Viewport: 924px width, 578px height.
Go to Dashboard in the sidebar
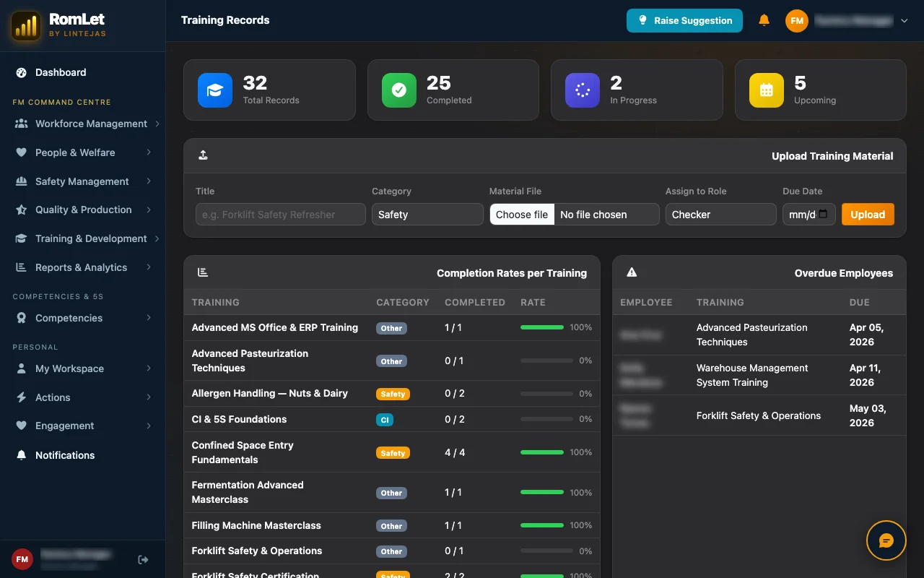[x=83, y=72]
